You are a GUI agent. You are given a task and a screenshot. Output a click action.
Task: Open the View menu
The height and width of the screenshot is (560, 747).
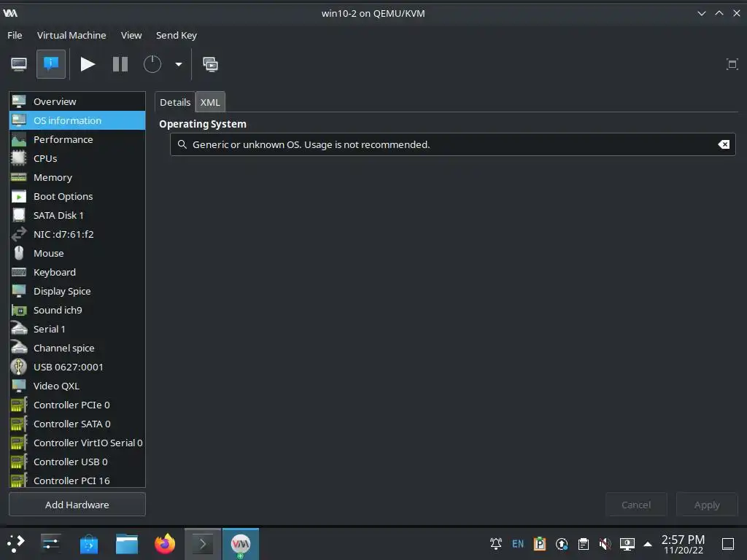pos(131,35)
